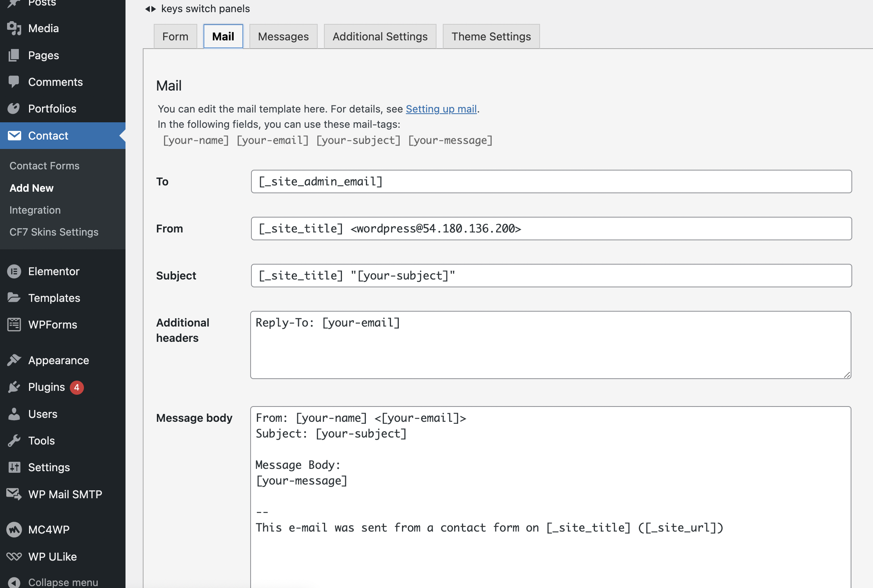Open the Messages tab
The height and width of the screenshot is (588, 873).
pos(283,36)
